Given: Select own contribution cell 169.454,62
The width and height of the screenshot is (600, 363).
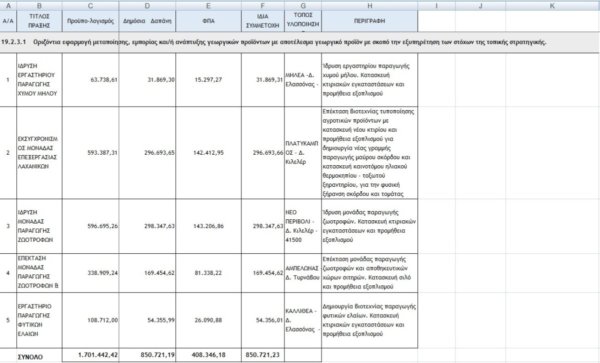Looking at the screenshot, I should pyautogui.click(x=263, y=273).
